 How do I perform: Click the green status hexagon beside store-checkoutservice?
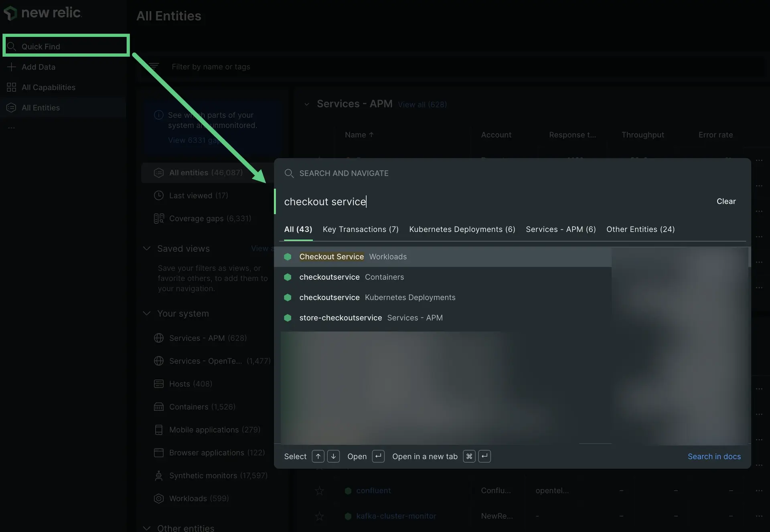[x=288, y=318]
